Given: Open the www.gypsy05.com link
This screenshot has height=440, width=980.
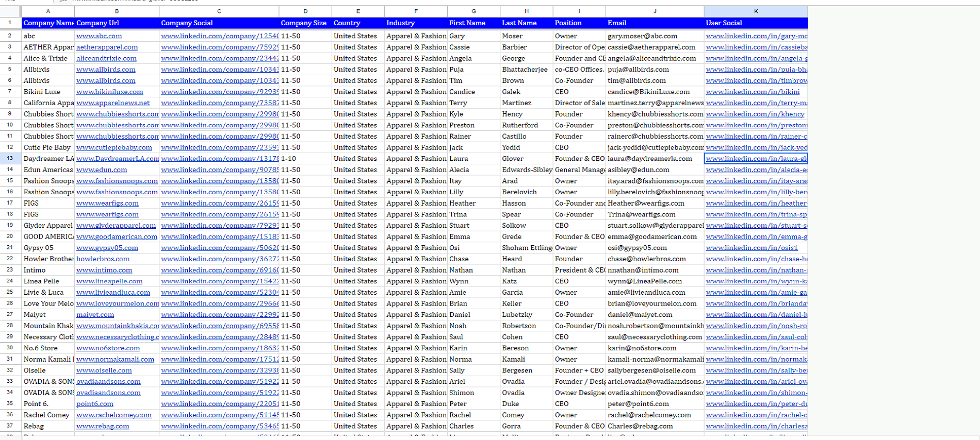Looking at the screenshot, I should [x=107, y=248].
